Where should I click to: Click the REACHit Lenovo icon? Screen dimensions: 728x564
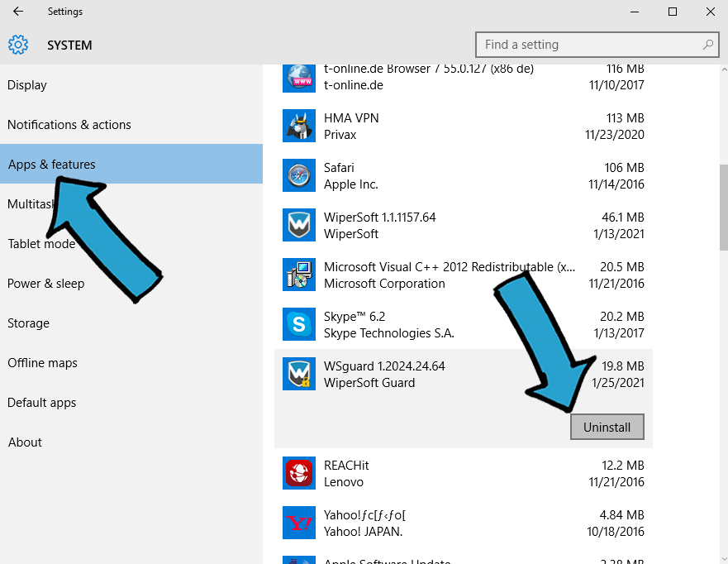point(299,473)
